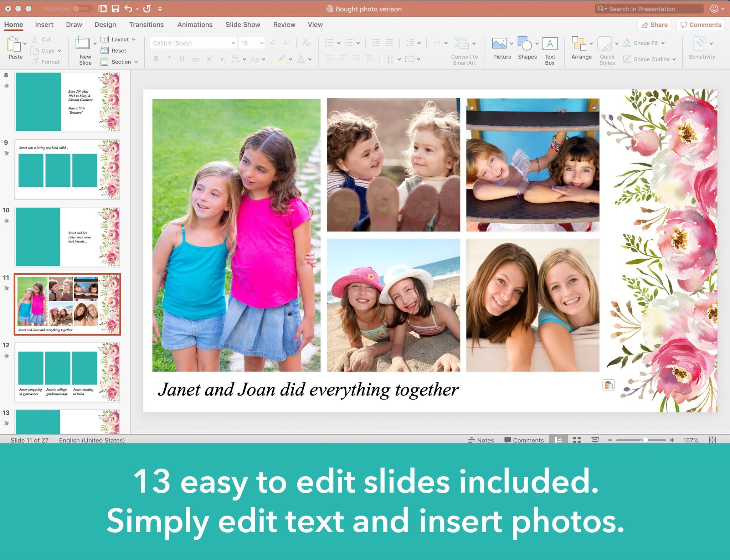Toggle italic formatting
The image size is (730, 560).
coord(169,59)
